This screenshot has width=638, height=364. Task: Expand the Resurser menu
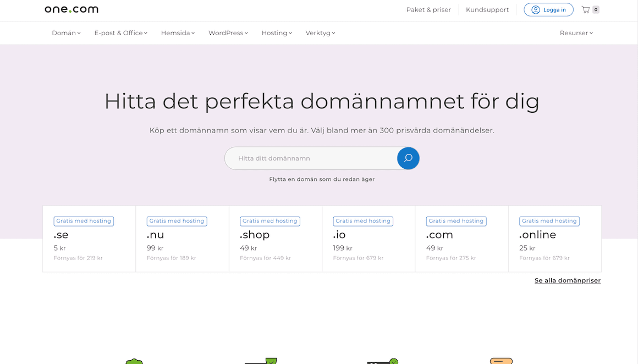576,33
